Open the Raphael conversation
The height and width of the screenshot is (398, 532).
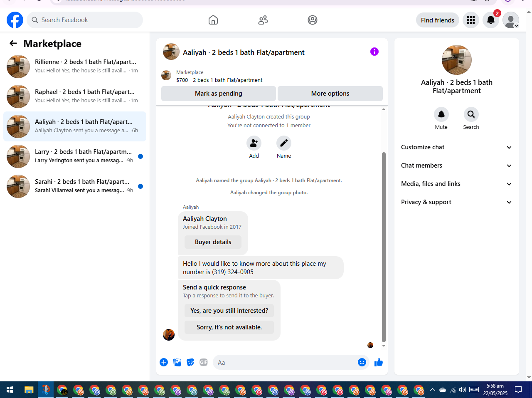75,96
